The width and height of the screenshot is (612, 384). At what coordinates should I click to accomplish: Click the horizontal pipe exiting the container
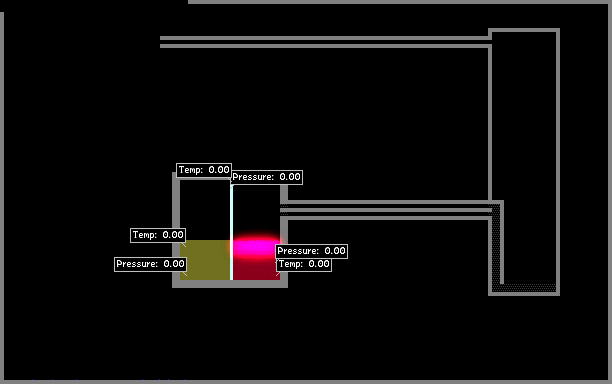386,210
